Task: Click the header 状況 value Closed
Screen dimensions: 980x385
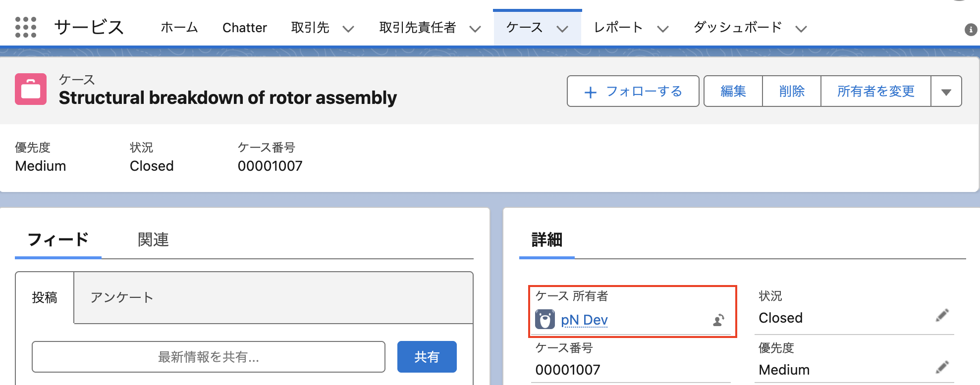Action: pyautogui.click(x=152, y=166)
